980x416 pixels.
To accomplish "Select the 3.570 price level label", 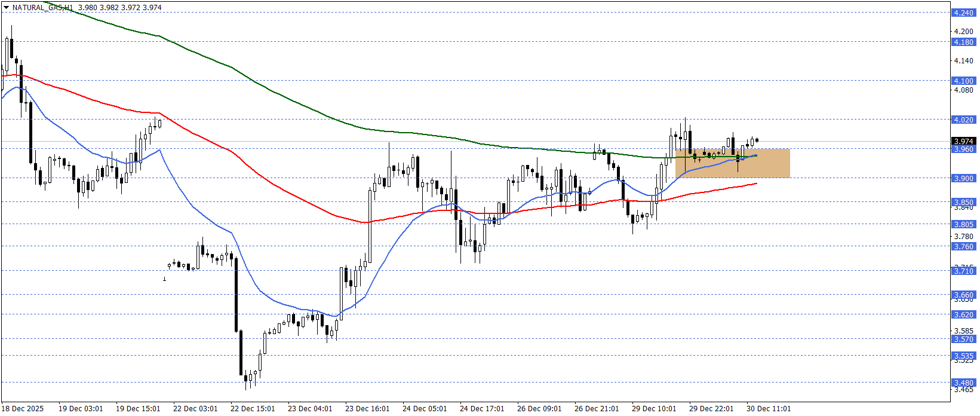I will click(x=963, y=339).
